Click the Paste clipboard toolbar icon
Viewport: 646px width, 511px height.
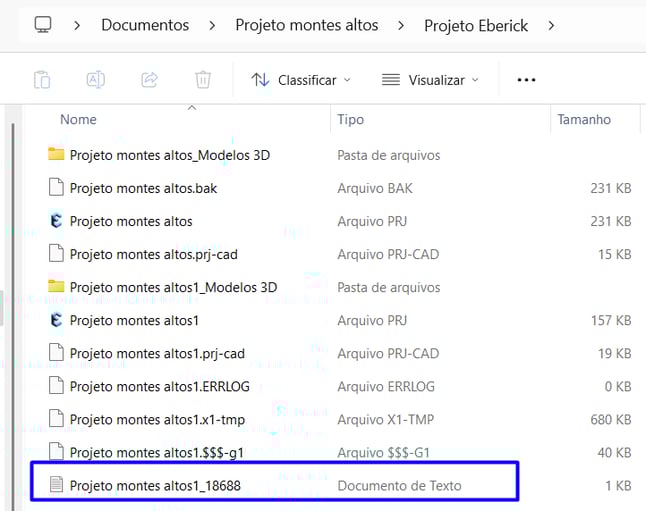click(41, 80)
